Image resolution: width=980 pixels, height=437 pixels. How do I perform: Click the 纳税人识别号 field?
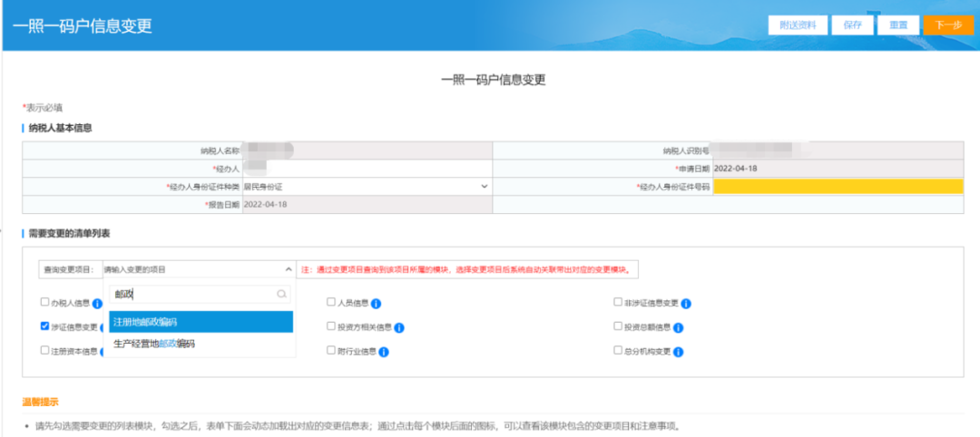(838, 151)
